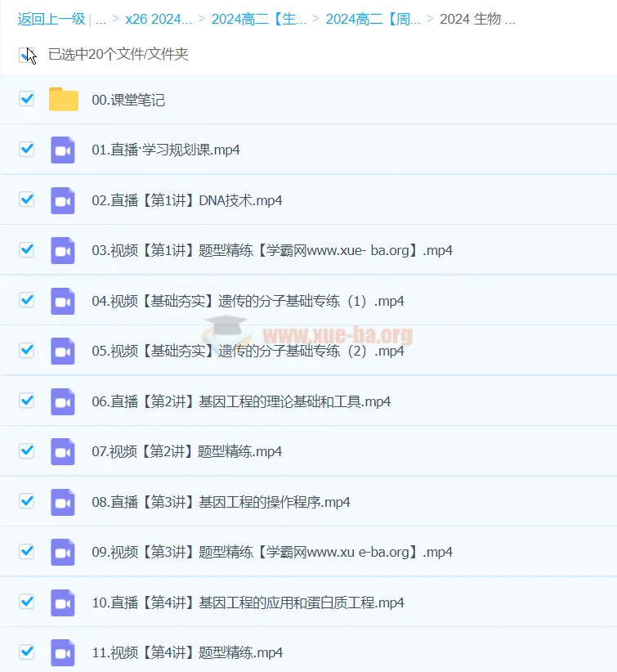
Task: Go back via 返回上一级 link
Action: click(x=51, y=20)
